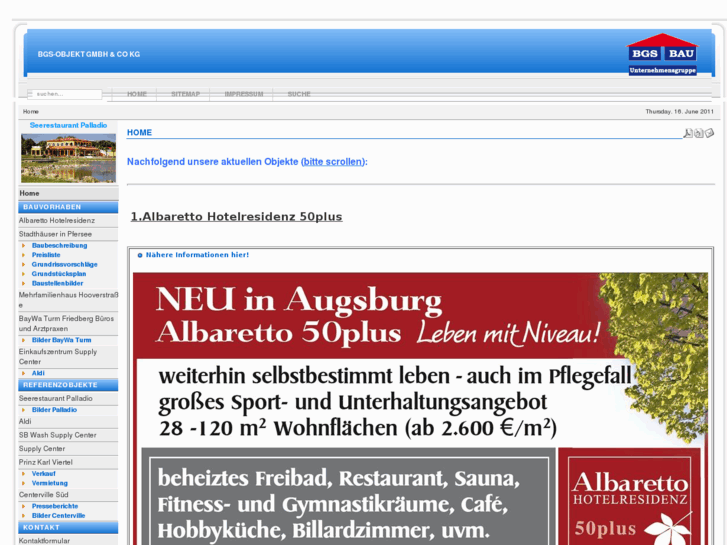The height and width of the screenshot is (545, 727).
Task: Open the Baustellenbilder sublink
Action: [57, 283]
